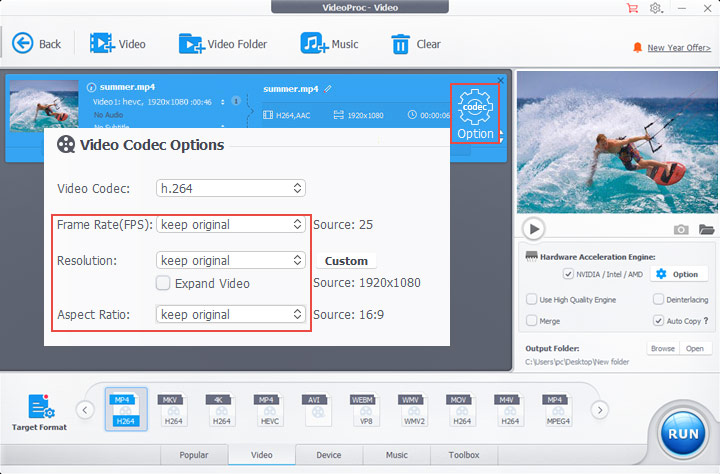Toggle the Auto Copy checkbox

(x=658, y=321)
